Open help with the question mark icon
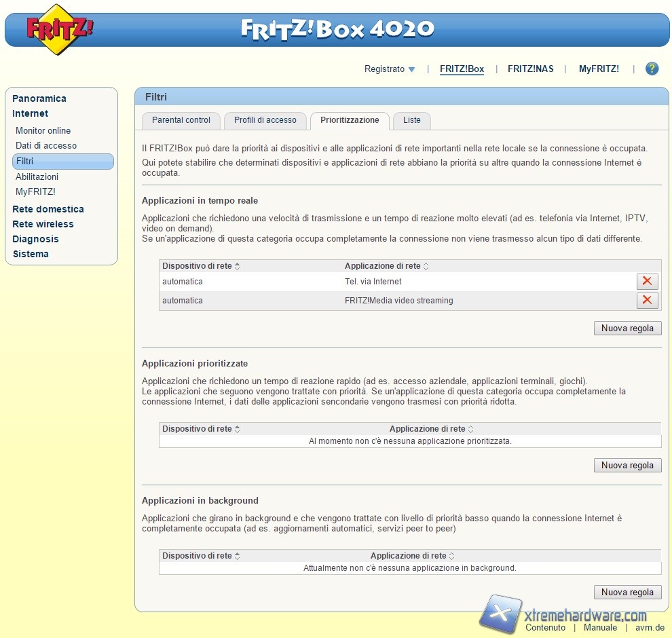672x638 pixels. click(x=652, y=69)
